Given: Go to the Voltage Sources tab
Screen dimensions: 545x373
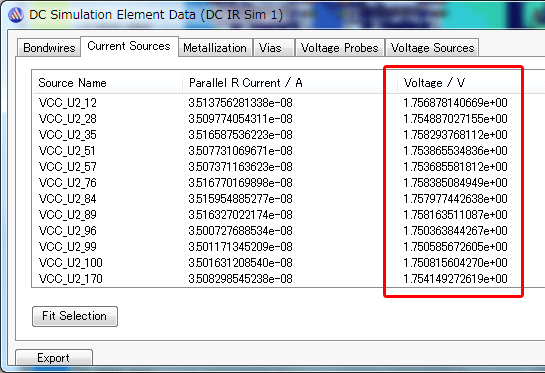Looking at the screenshot, I should click(x=432, y=48).
